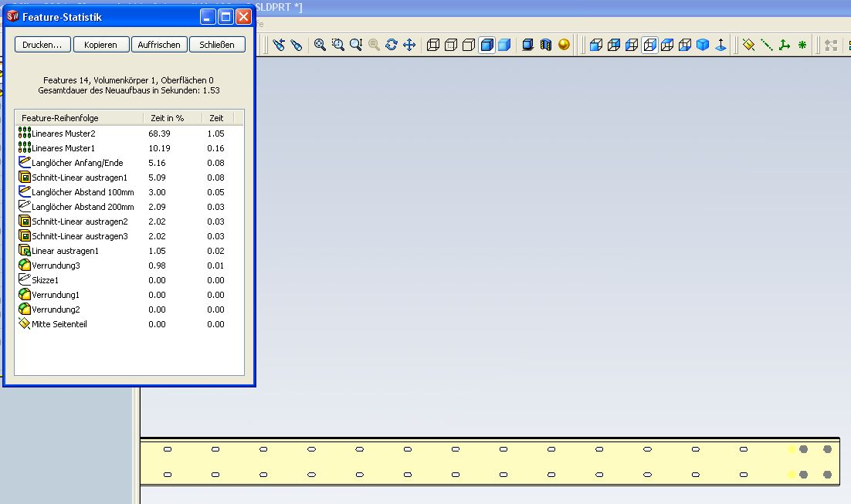
Task: Click the Verrundung2 fillet icon
Action: pos(25,310)
